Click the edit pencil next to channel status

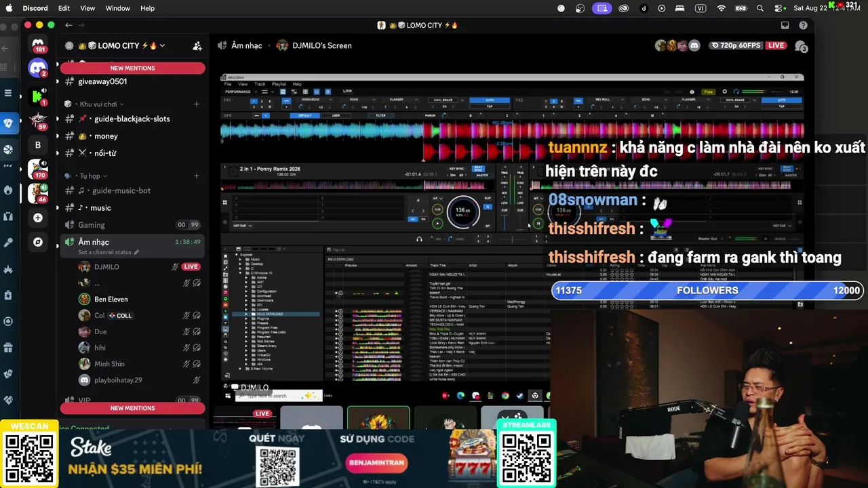[x=136, y=252]
